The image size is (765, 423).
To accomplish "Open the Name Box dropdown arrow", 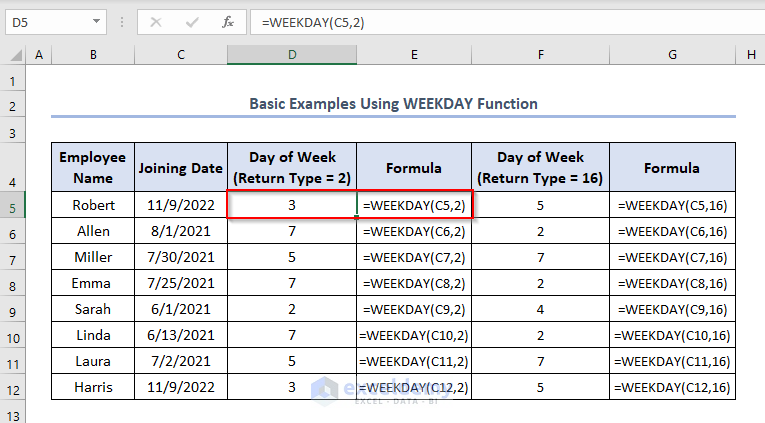I will 95,21.
